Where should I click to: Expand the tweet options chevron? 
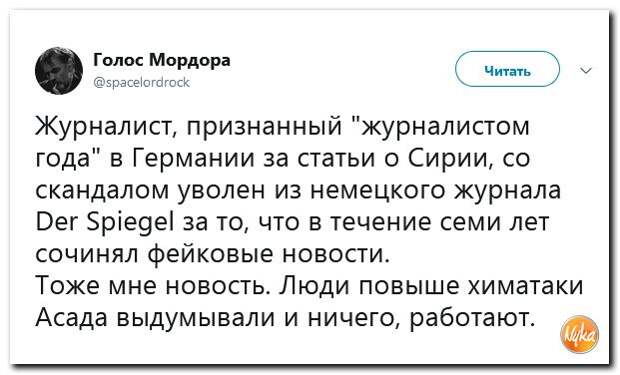[x=586, y=71]
